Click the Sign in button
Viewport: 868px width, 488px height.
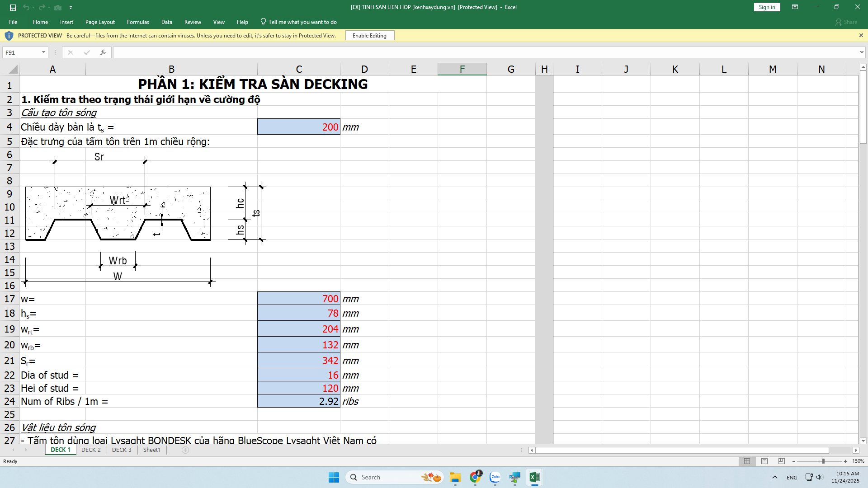point(767,7)
